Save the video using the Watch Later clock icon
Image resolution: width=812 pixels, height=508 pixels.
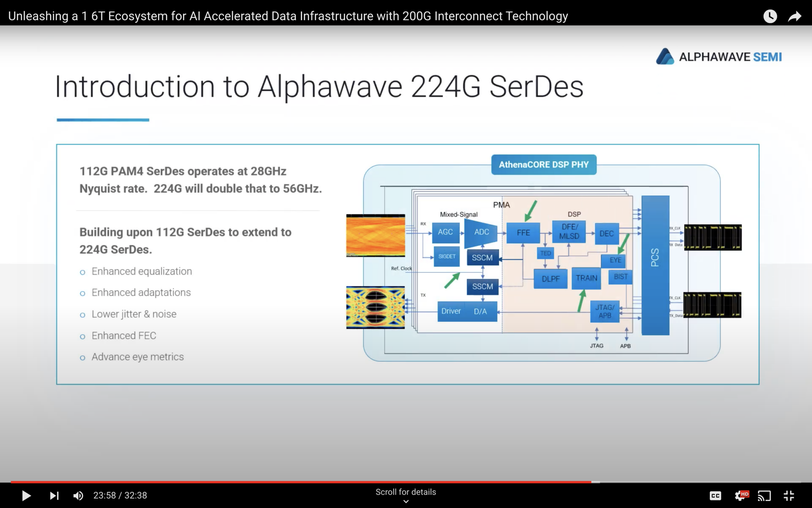pos(770,16)
